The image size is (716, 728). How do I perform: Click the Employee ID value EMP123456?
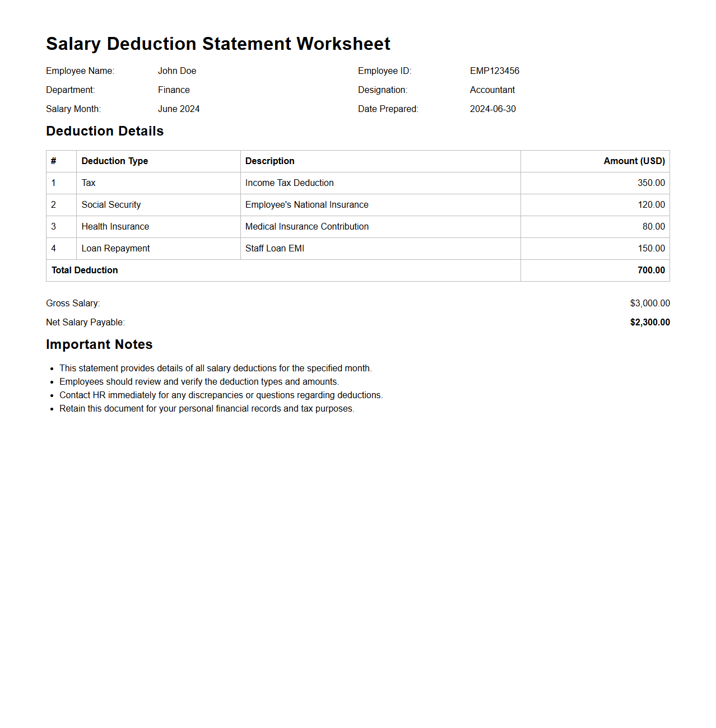point(494,71)
